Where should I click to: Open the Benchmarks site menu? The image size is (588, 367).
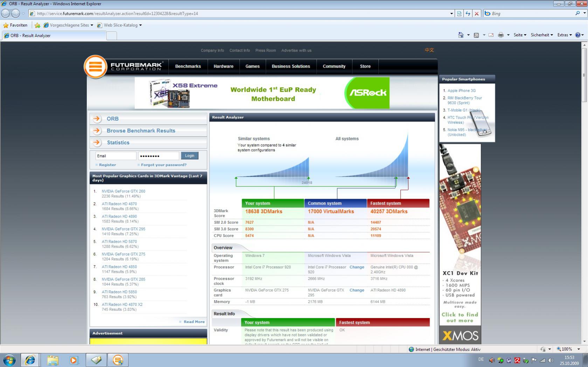188,66
